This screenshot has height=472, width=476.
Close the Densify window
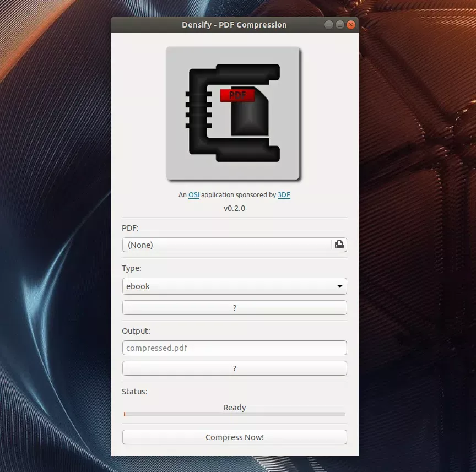pyautogui.click(x=351, y=25)
